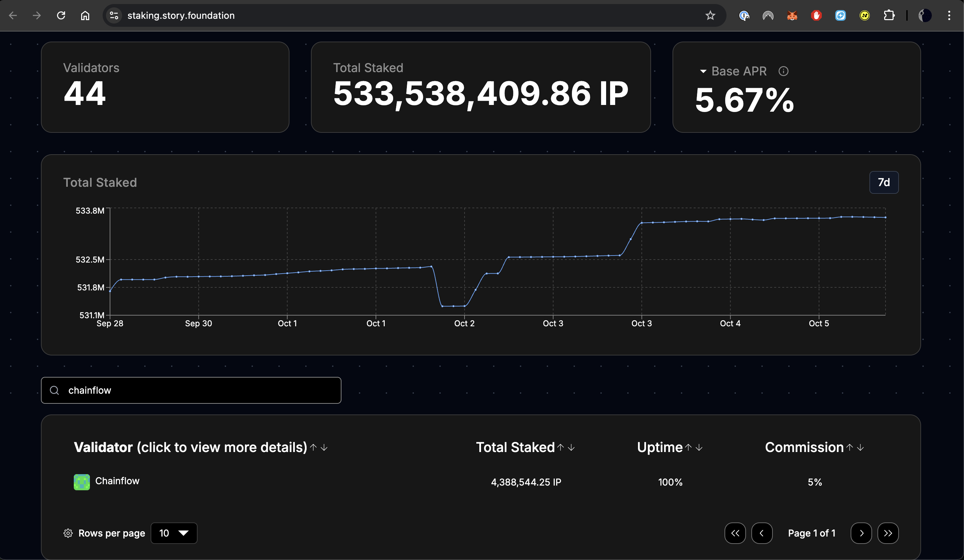Image resolution: width=964 pixels, height=560 pixels.
Task: Open the Chainflow validator details link
Action: click(117, 481)
